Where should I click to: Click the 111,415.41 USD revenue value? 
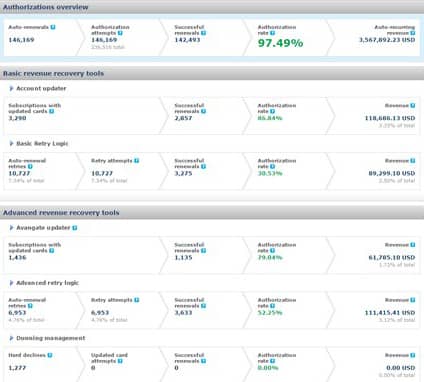click(390, 313)
